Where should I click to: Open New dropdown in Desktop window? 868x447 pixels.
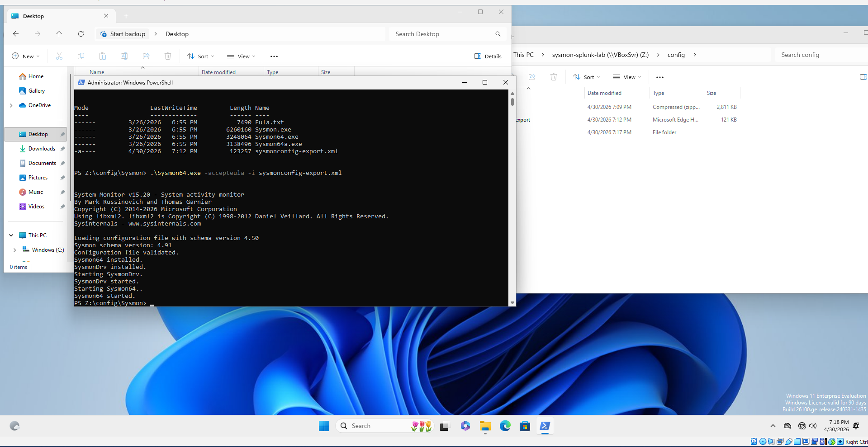coord(25,56)
